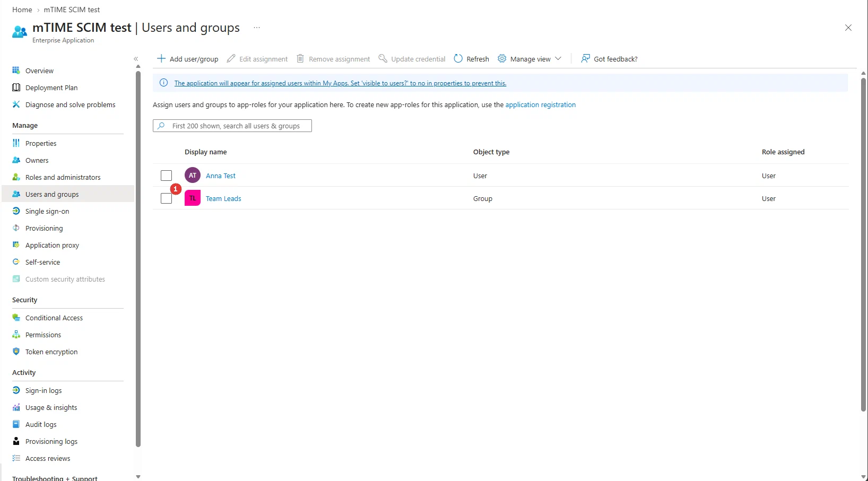Click Refresh in the toolbar
868x481 pixels.
pyautogui.click(x=472, y=59)
